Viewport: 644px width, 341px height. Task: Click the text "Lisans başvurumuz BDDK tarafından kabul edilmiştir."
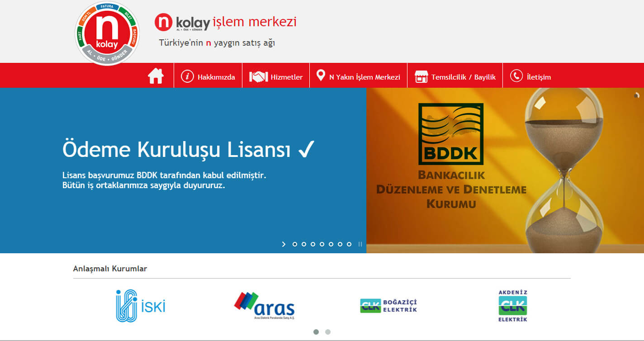tap(164, 175)
